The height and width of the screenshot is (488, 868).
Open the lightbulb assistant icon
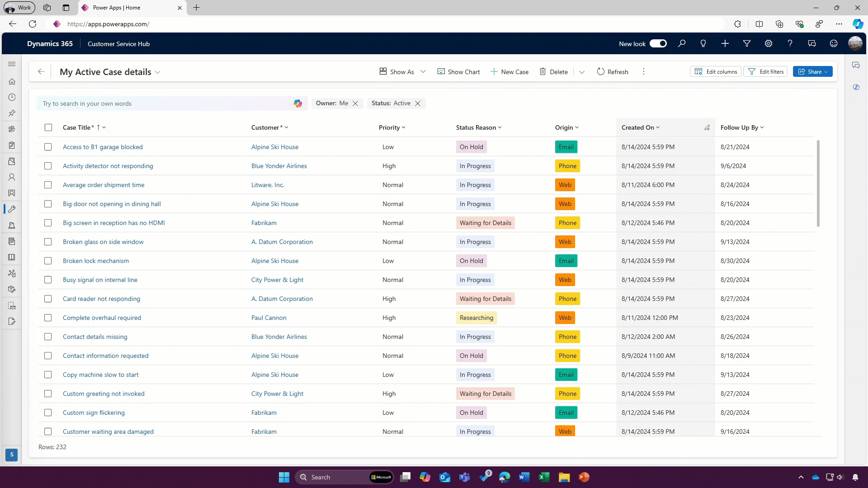pyautogui.click(x=703, y=43)
